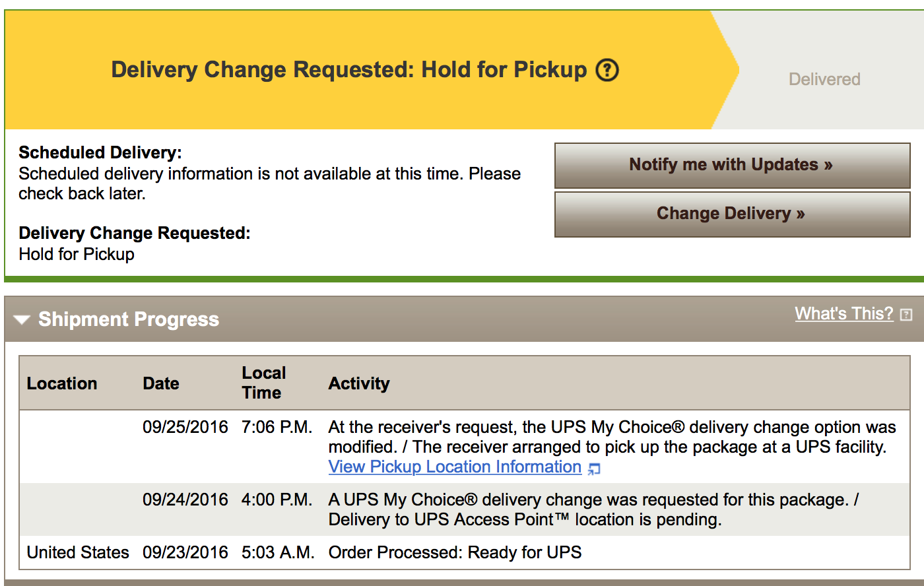Click the small help icon next to What's This?
Image resolution: width=924 pixels, height=586 pixels.
click(x=906, y=315)
